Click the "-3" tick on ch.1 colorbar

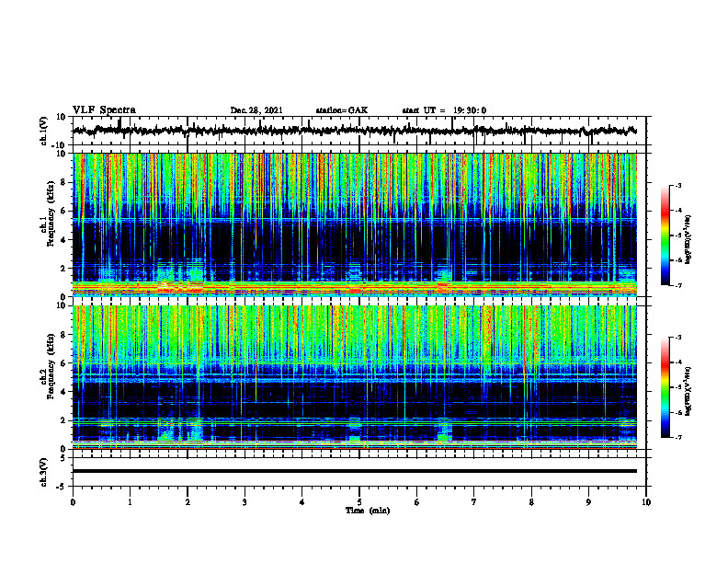677,185
